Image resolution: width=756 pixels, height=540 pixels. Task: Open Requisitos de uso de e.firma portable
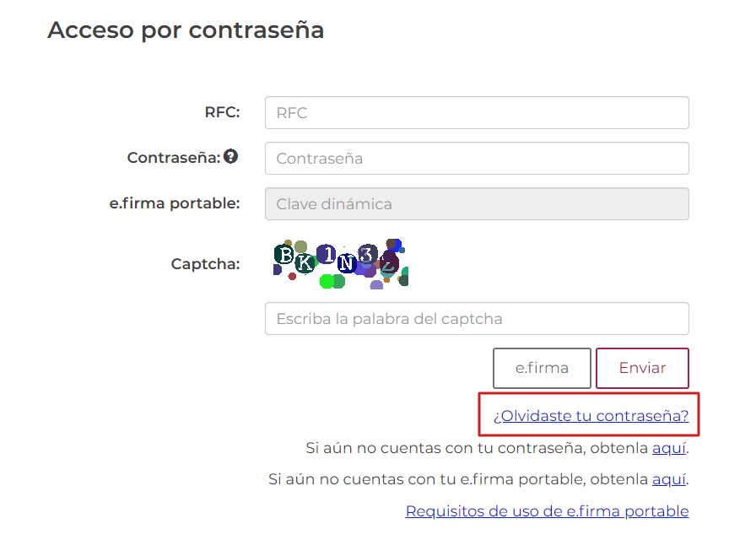[547, 511]
